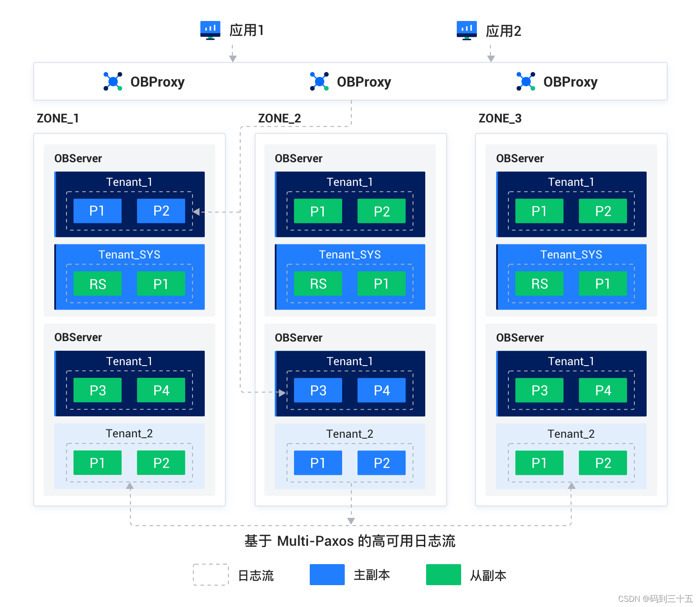The image size is (700, 607).
Task: Click the 日志流 legend text
Action: [256, 576]
